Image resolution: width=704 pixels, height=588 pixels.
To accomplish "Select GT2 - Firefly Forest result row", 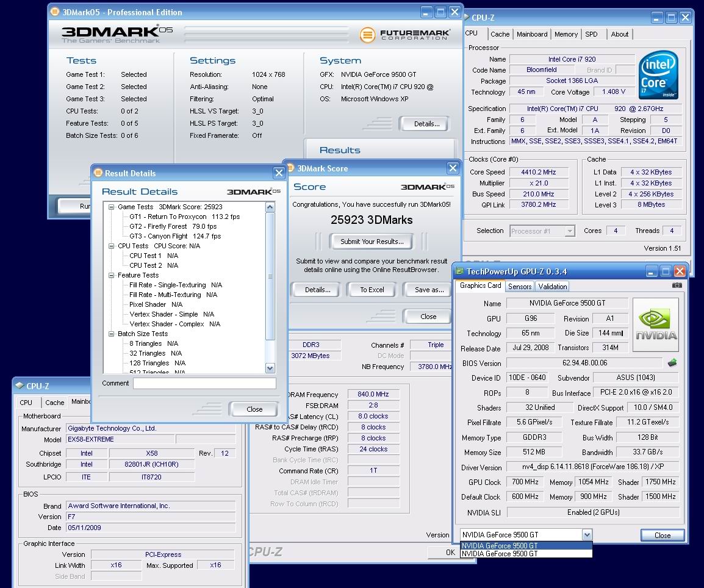I will click(173, 227).
